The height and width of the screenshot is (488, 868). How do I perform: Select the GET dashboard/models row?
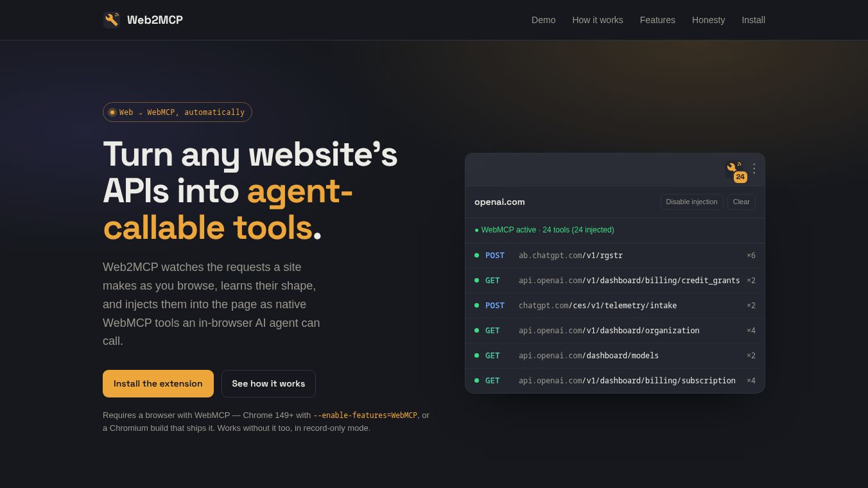click(x=615, y=356)
